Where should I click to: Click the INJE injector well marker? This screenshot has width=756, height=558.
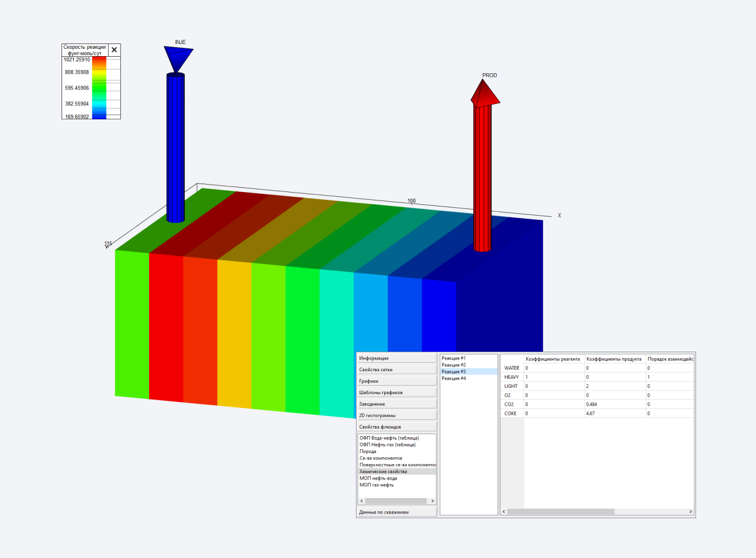[178, 59]
